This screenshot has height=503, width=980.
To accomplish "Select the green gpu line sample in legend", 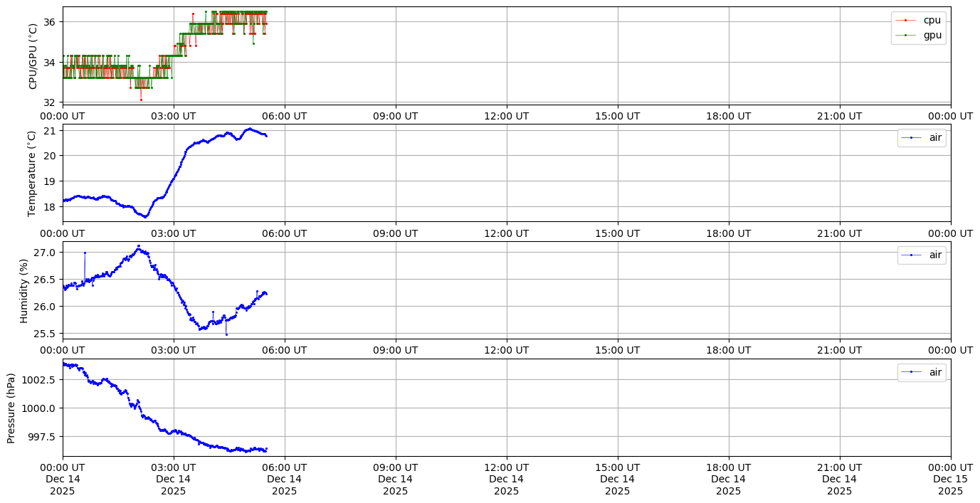I will 906,35.
